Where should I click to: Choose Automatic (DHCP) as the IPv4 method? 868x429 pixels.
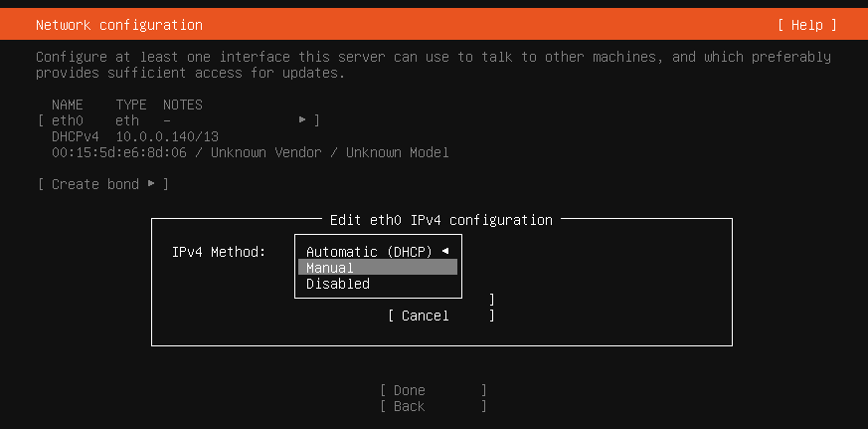click(x=369, y=252)
